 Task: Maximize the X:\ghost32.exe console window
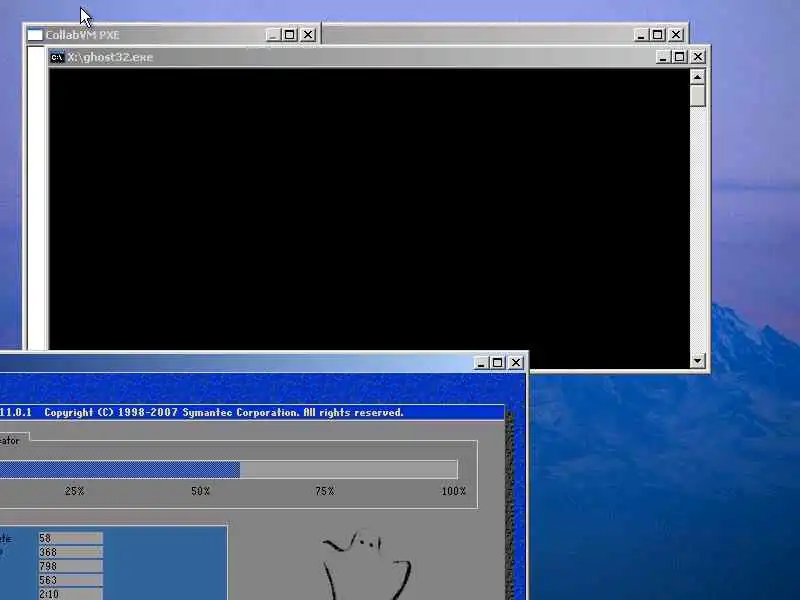679,57
